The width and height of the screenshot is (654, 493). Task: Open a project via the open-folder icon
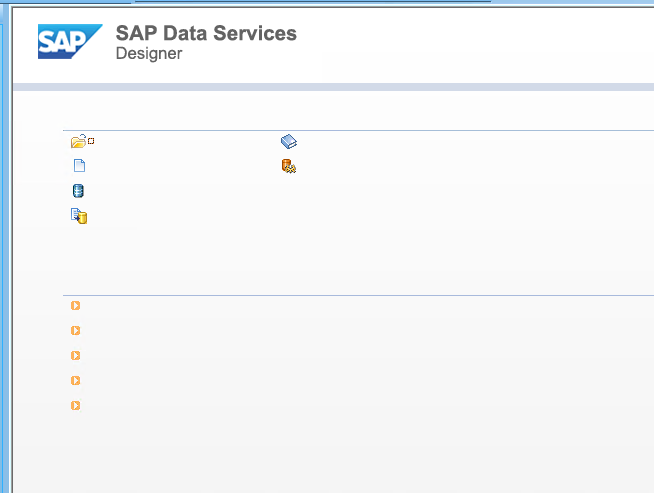(x=78, y=141)
